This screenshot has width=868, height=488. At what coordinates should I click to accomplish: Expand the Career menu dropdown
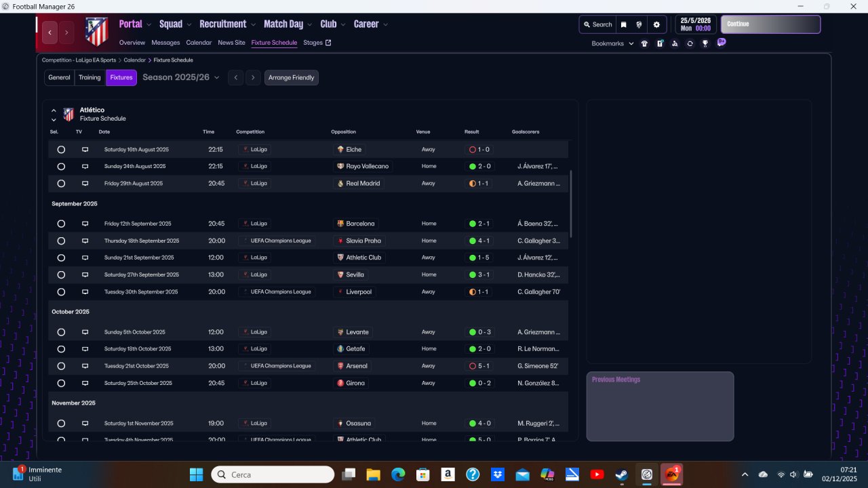[386, 24]
